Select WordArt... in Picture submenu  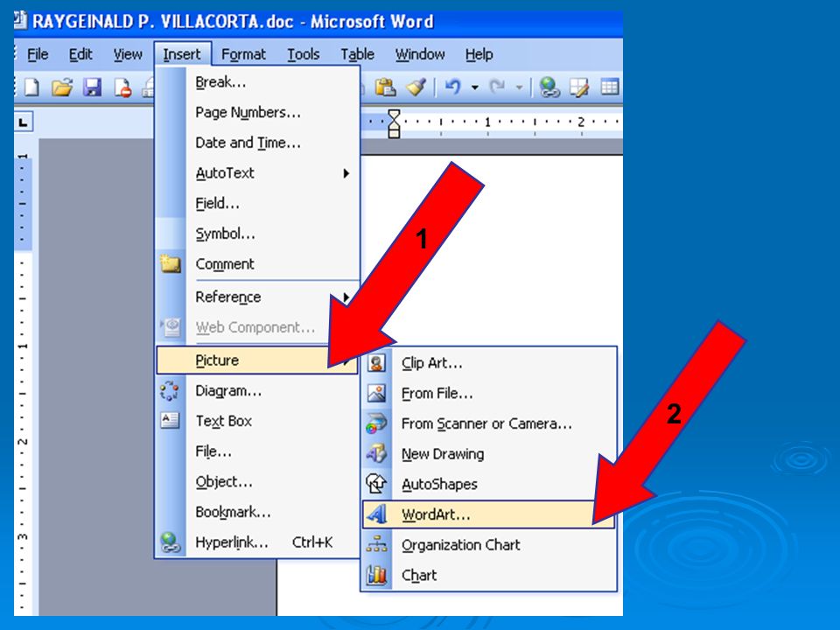pos(488,514)
